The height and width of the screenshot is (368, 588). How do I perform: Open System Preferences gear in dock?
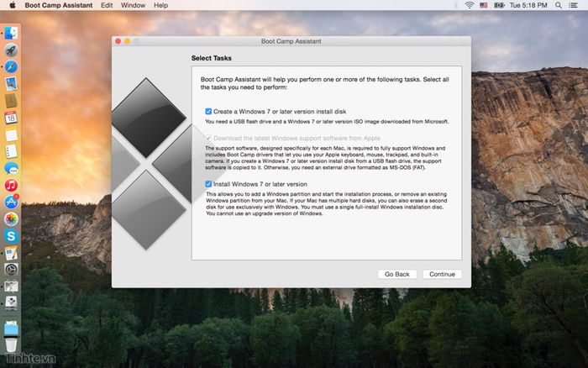pos(11,270)
